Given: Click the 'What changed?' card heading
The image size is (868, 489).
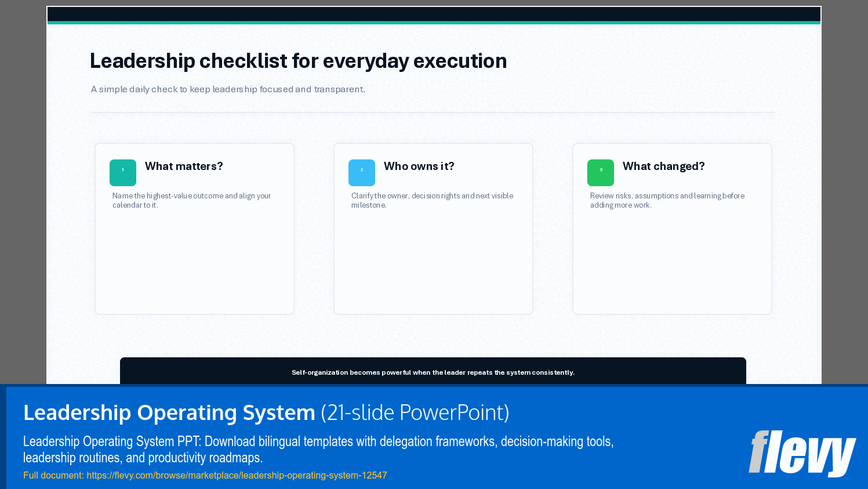Looking at the screenshot, I should click(x=664, y=166).
